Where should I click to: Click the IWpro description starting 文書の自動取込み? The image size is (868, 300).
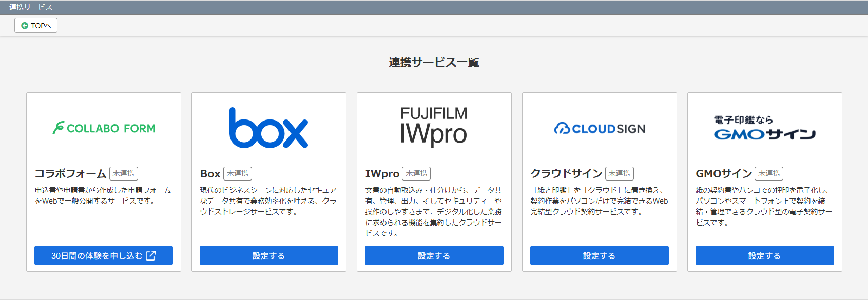click(434, 212)
